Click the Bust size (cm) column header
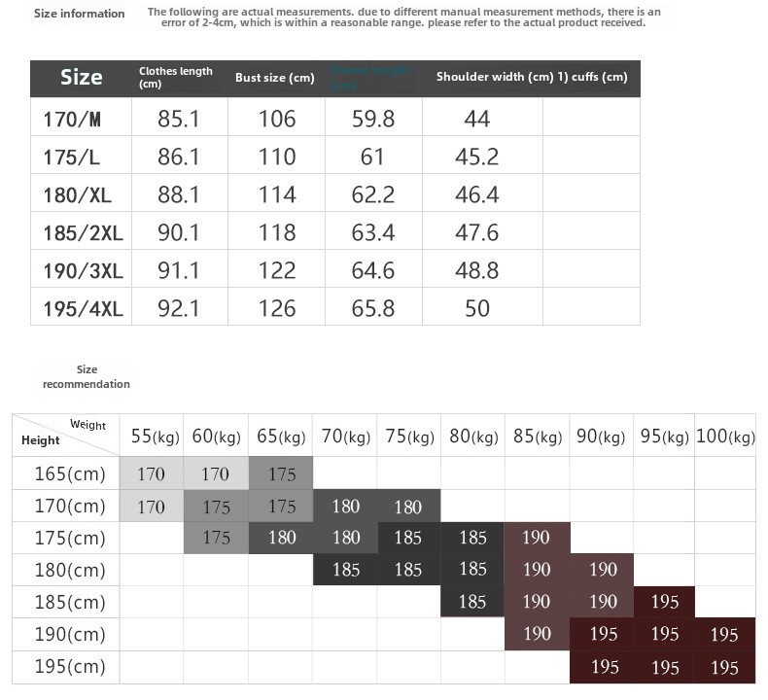Image resolution: width=768 pixels, height=700 pixels. click(275, 78)
